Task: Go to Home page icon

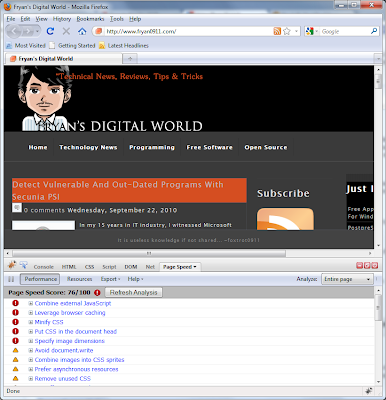Action: tap(82, 31)
